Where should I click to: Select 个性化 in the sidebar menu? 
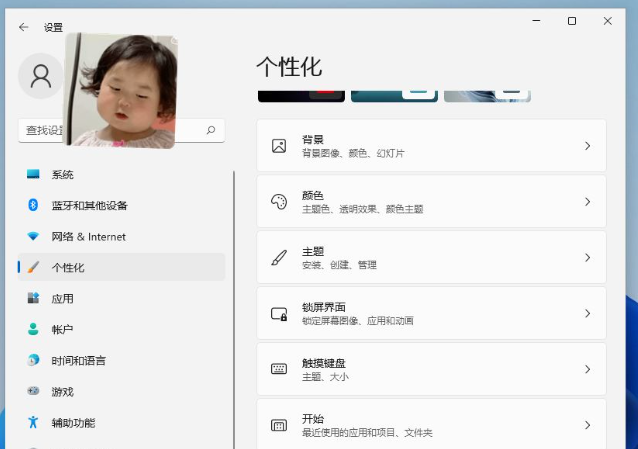[120, 267]
